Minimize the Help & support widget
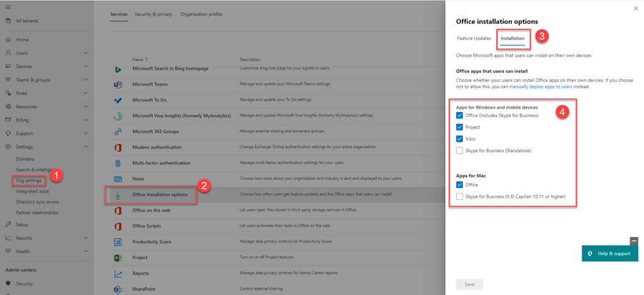Screen dimensions: 644x295 click(634, 241)
